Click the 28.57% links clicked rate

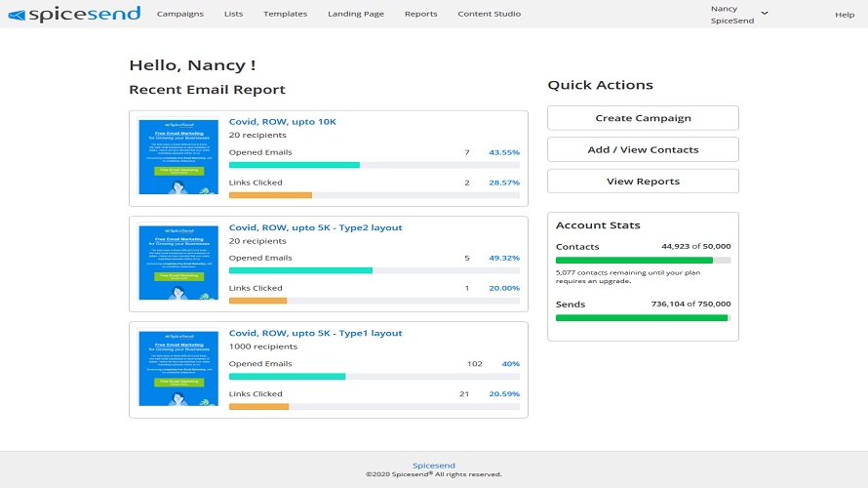click(x=504, y=183)
